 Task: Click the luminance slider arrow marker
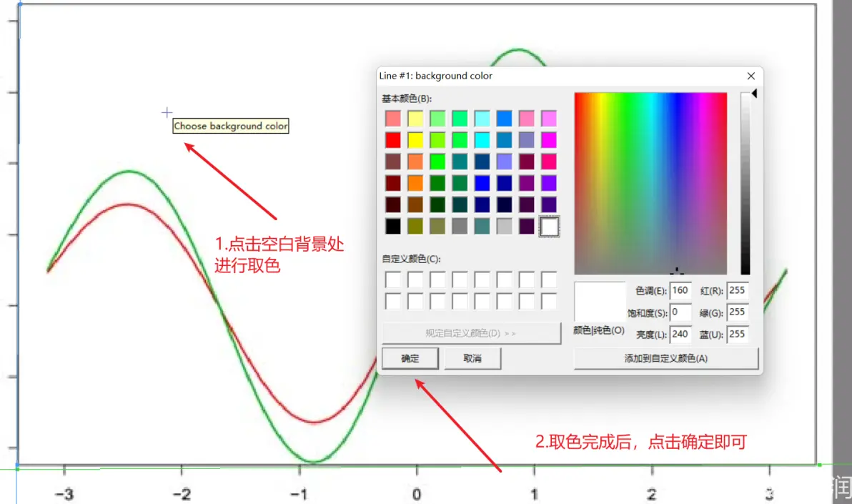[x=754, y=94]
